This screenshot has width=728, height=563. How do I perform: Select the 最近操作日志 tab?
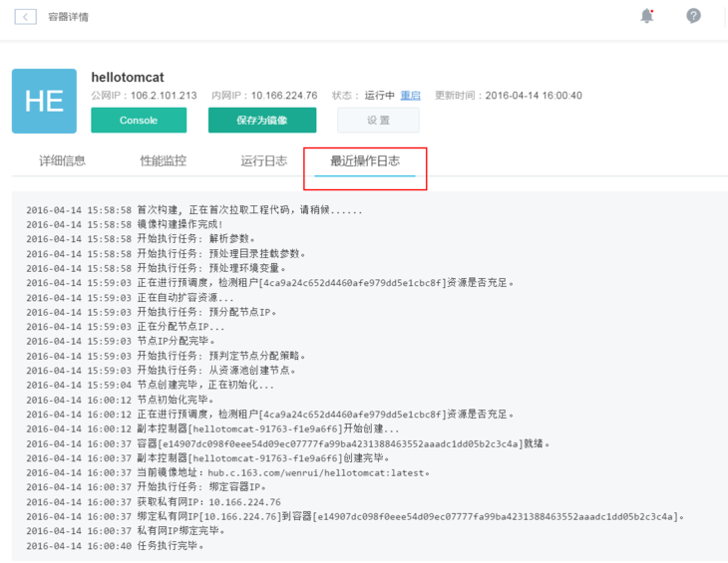coord(365,160)
